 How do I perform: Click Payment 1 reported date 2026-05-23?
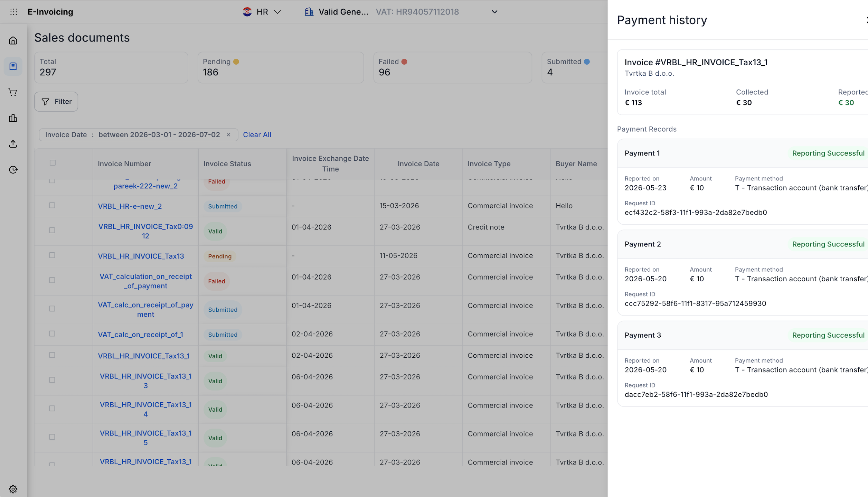tap(645, 188)
